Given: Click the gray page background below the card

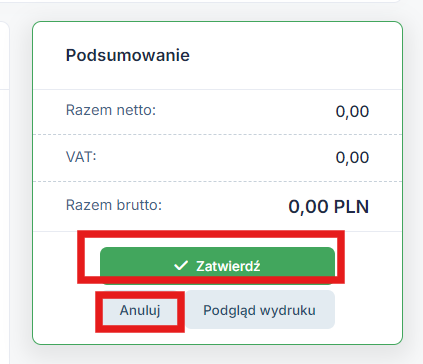Looking at the screenshot, I should tap(217, 355).
